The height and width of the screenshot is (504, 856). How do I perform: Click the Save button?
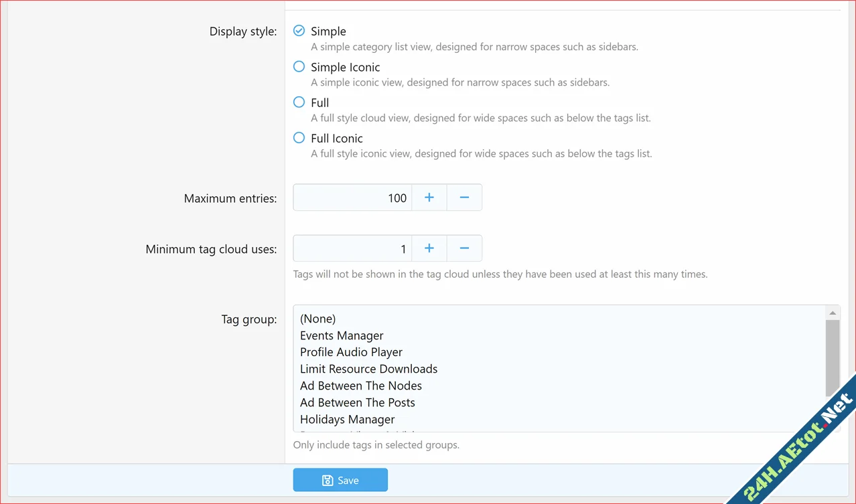click(340, 480)
